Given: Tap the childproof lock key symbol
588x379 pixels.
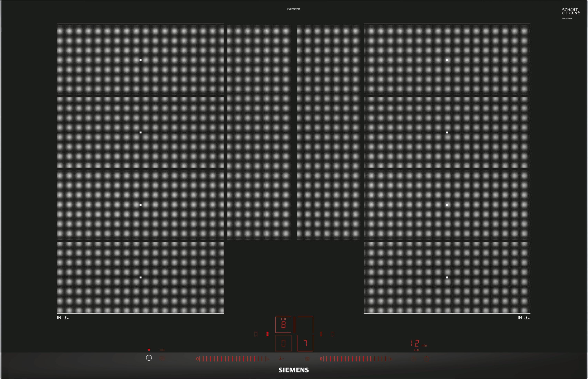Looking at the screenshot, I should coord(162,350).
